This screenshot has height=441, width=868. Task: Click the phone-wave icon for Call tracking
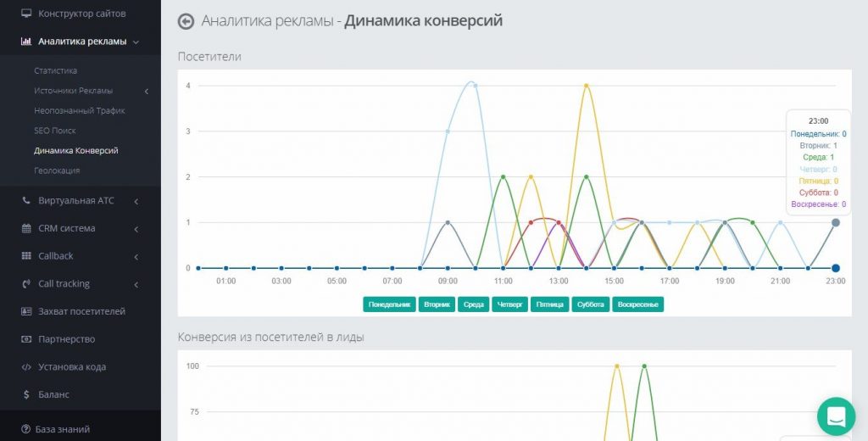click(x=26, y=283)
